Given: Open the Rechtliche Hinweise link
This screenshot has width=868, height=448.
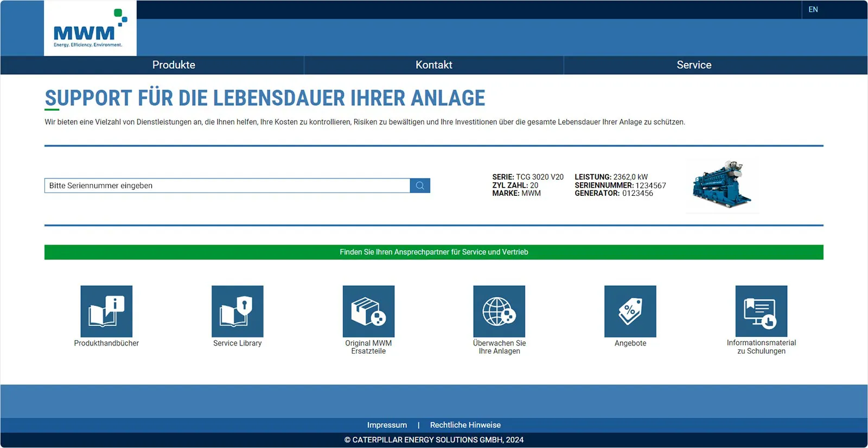Looking at the screenshot, I should tap(465, 425).
